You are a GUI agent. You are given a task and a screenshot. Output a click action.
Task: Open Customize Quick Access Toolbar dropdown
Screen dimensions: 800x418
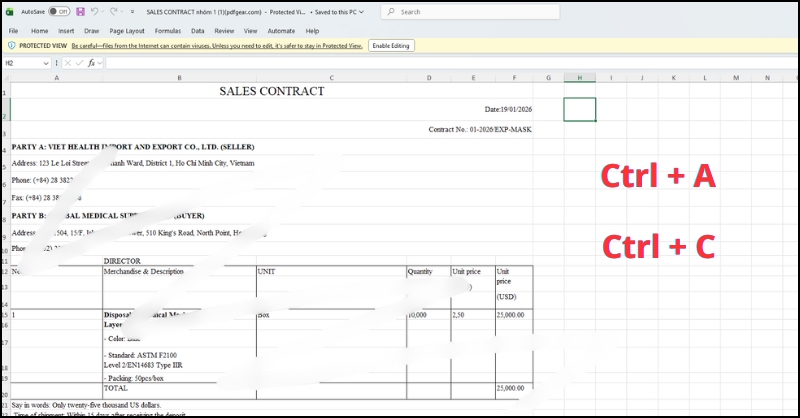click(x=134, y=11)
